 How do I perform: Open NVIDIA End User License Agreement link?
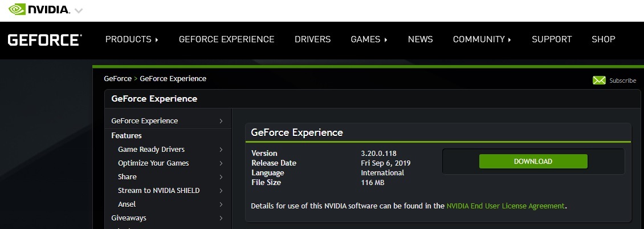(506, 206)
